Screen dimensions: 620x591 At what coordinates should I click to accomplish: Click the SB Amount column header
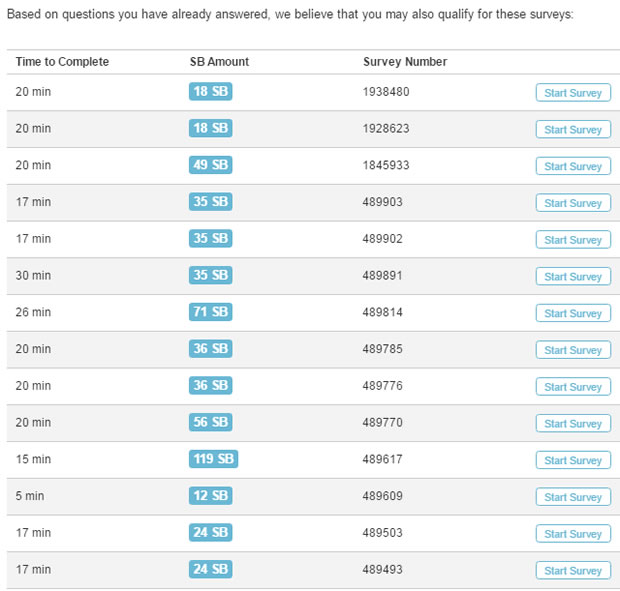(219, 62)
